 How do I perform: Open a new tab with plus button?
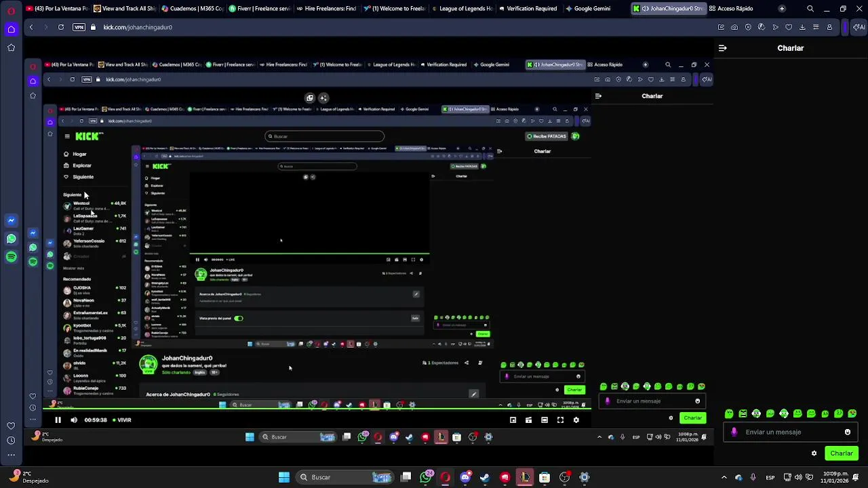[782, 9]
